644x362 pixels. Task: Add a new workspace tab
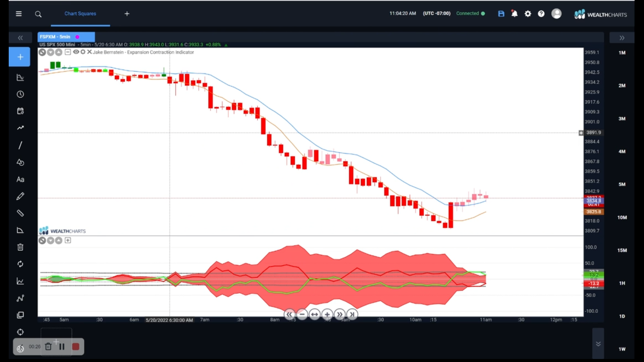[x=127, y=14]
